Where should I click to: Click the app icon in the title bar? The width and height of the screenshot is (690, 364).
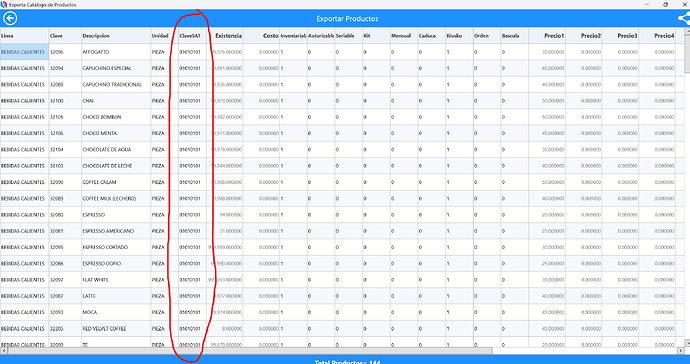tap(4, 4)
